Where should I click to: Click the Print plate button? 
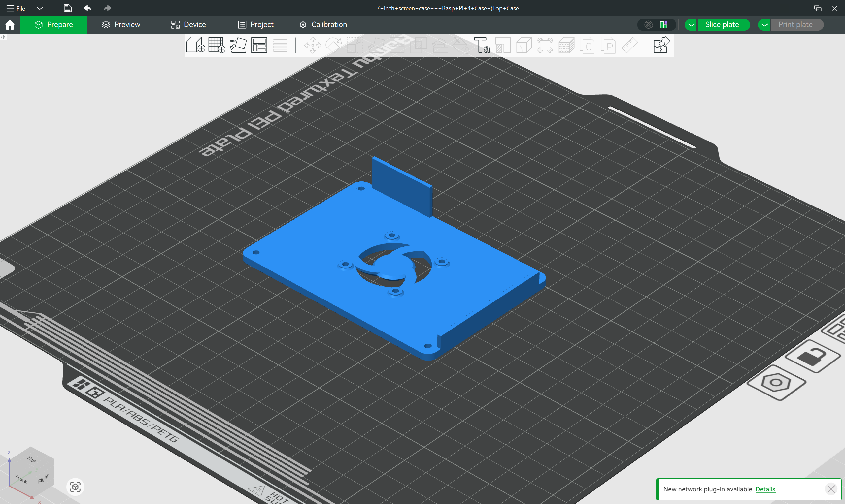point(797,24)
